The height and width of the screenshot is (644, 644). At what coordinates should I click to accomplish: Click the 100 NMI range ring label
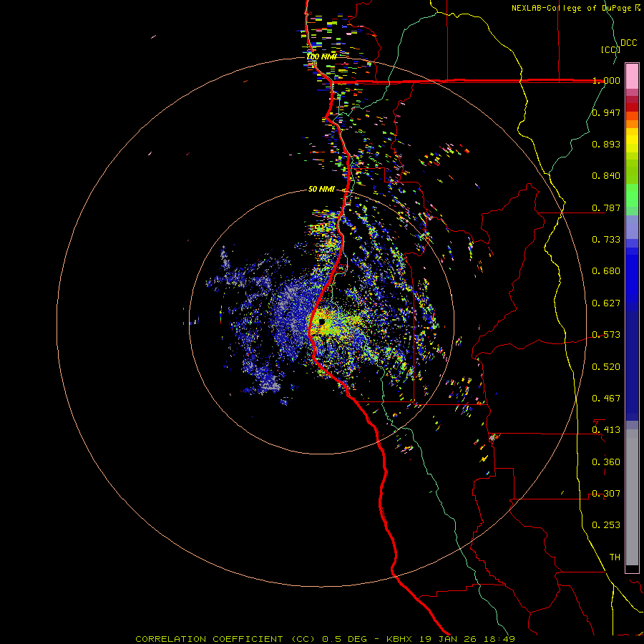(321, 57)
